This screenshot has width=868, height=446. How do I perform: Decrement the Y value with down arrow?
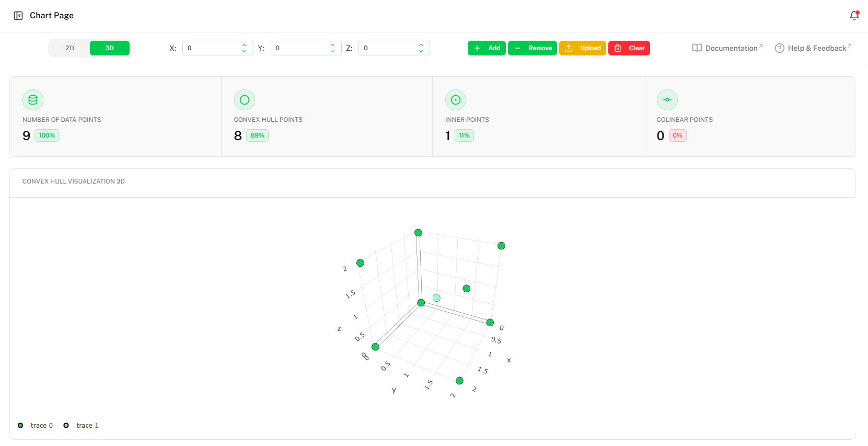click(x=332, y=51)
